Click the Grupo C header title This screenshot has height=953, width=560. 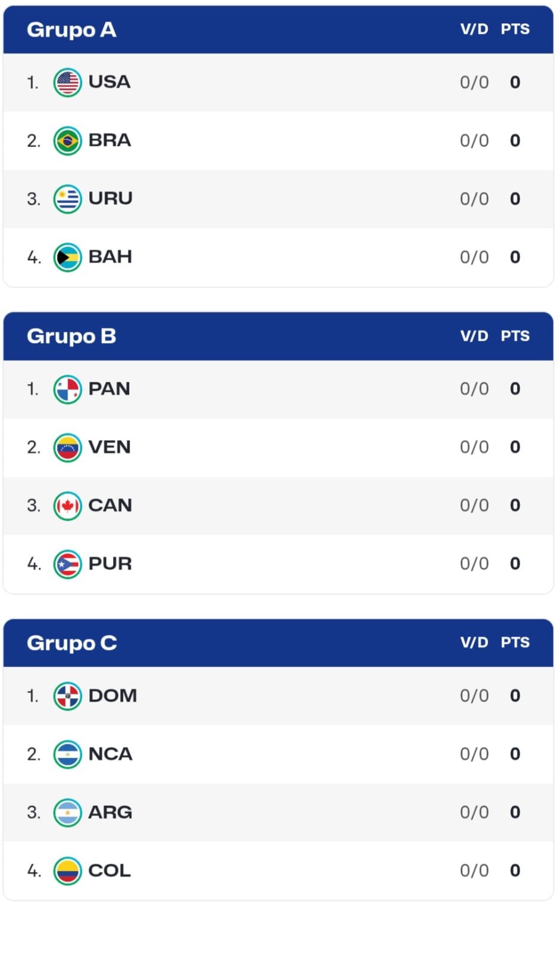[72, 643]
